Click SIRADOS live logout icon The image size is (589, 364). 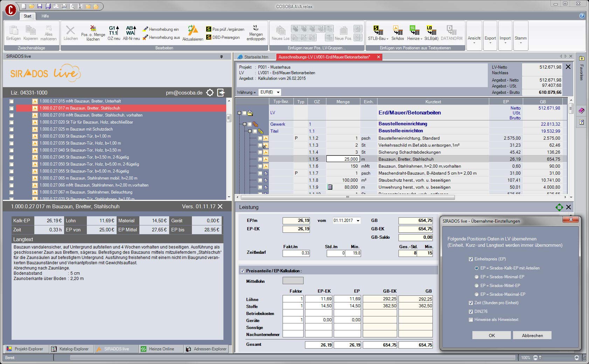coord(221,92)
